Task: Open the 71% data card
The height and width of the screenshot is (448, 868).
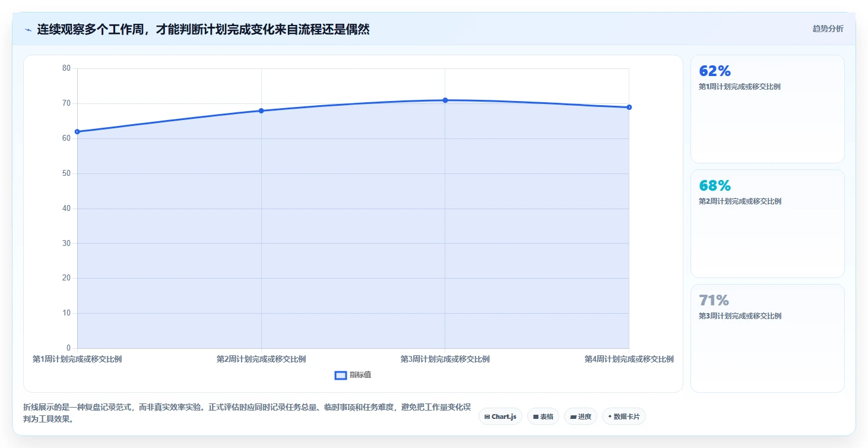Action: pyautogui.click(x=767, y=338)
